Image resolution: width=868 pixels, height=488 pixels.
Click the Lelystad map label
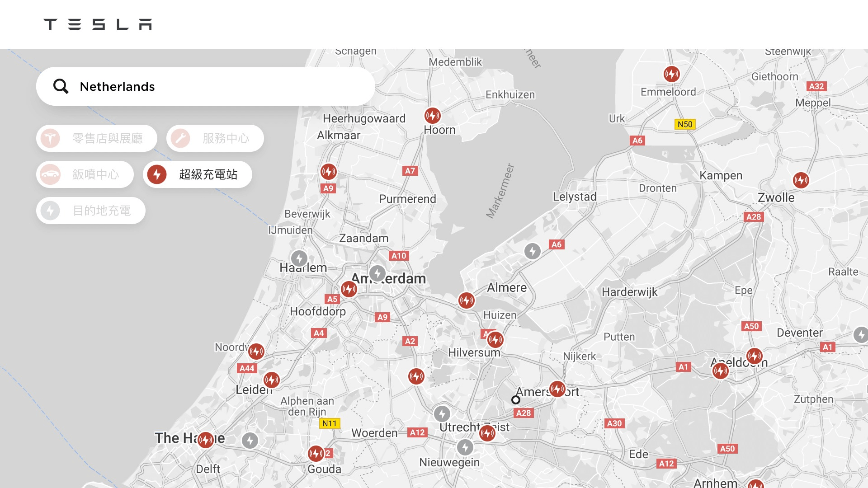point(575,197)
